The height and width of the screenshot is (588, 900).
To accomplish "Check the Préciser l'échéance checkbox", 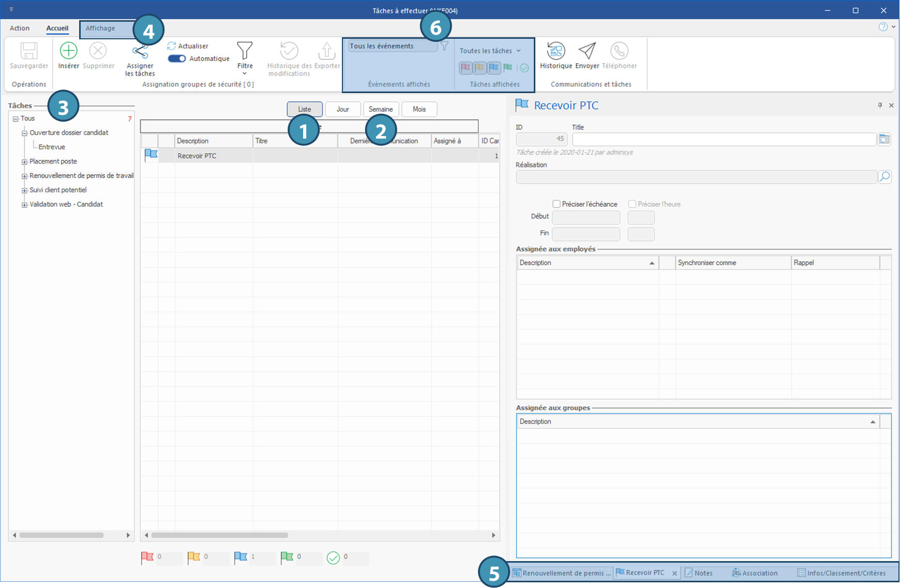I will [x=557, y=204].
